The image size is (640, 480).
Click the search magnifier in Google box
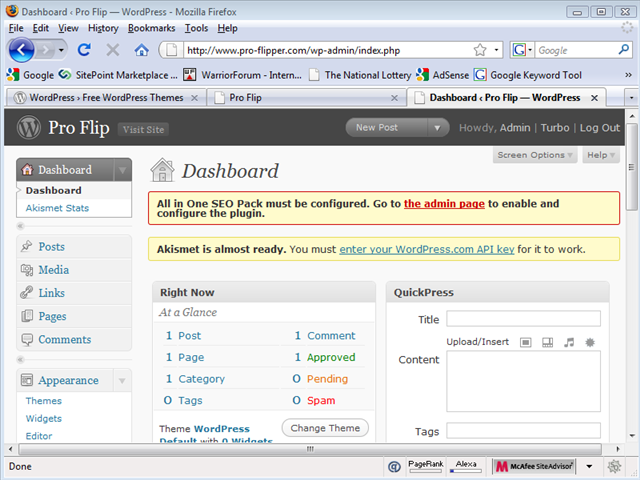(x=623, y=50)
